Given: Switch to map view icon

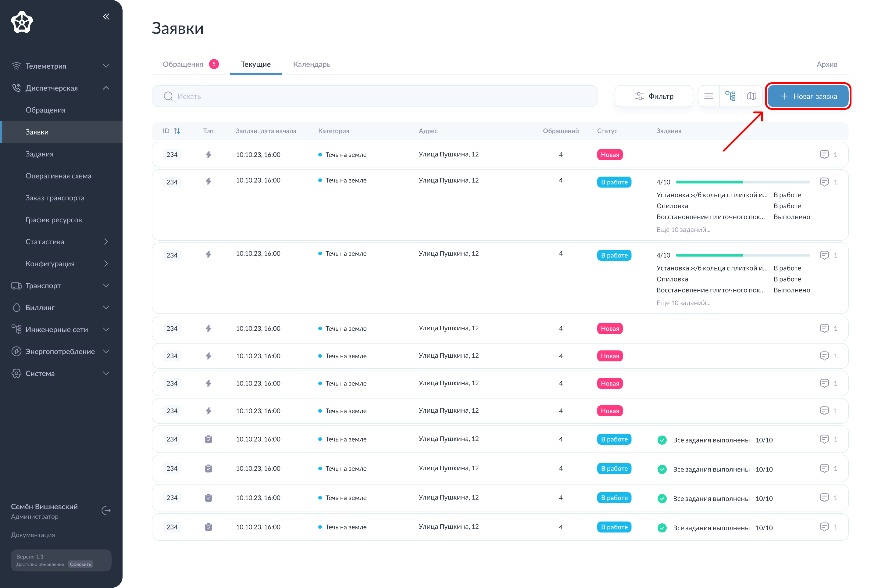Looking at the screenshot, I should (x=751, y=96).
